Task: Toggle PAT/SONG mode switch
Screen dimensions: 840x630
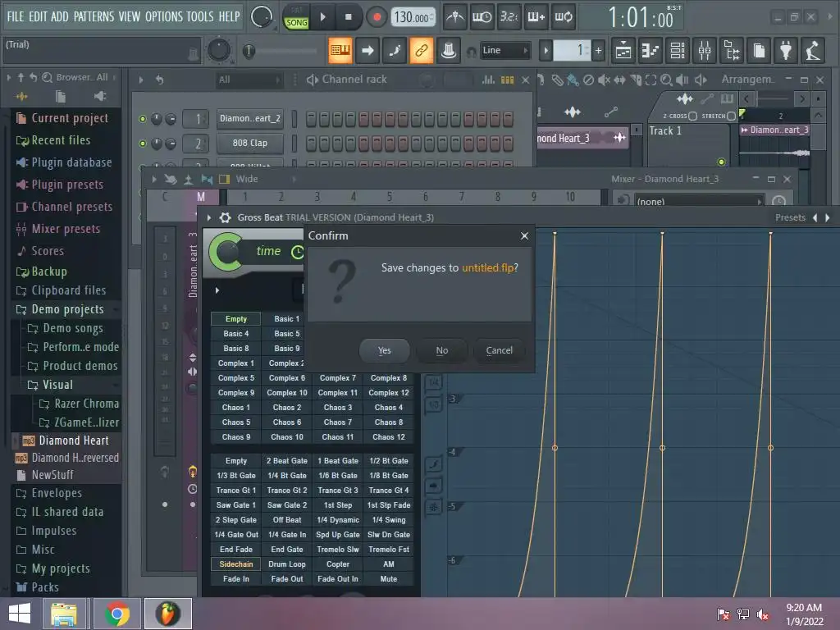Action: click(296, 17)
